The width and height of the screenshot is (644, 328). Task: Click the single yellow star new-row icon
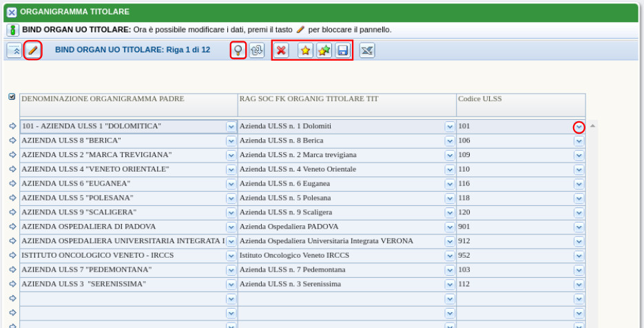(305, 50)
